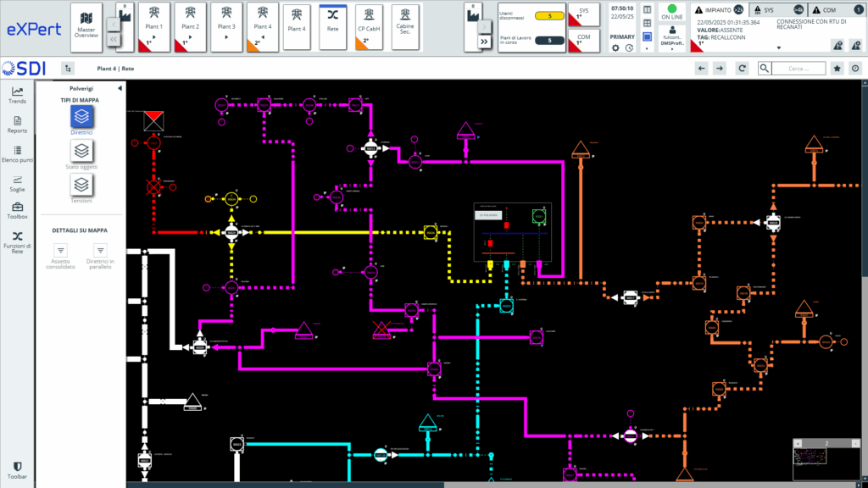Click the refresh icon in navigation bar

pyautogui.click(x=743, y=69)
